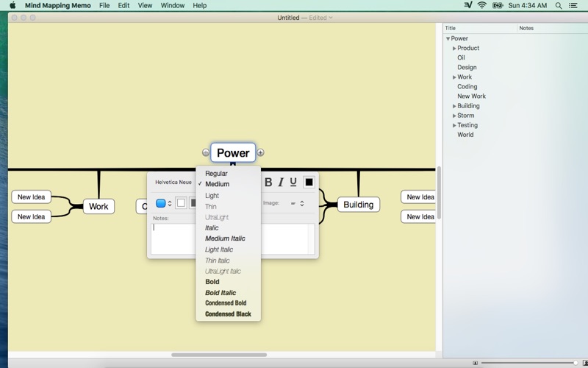The image size is (588, 368).
Task: Open the File menu
Action: coord(104,6)
